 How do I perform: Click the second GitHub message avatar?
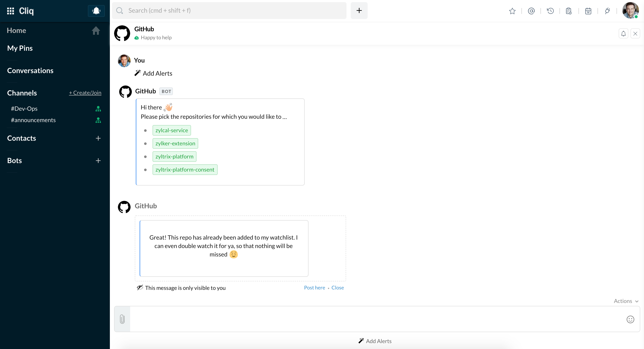[124, 207]
